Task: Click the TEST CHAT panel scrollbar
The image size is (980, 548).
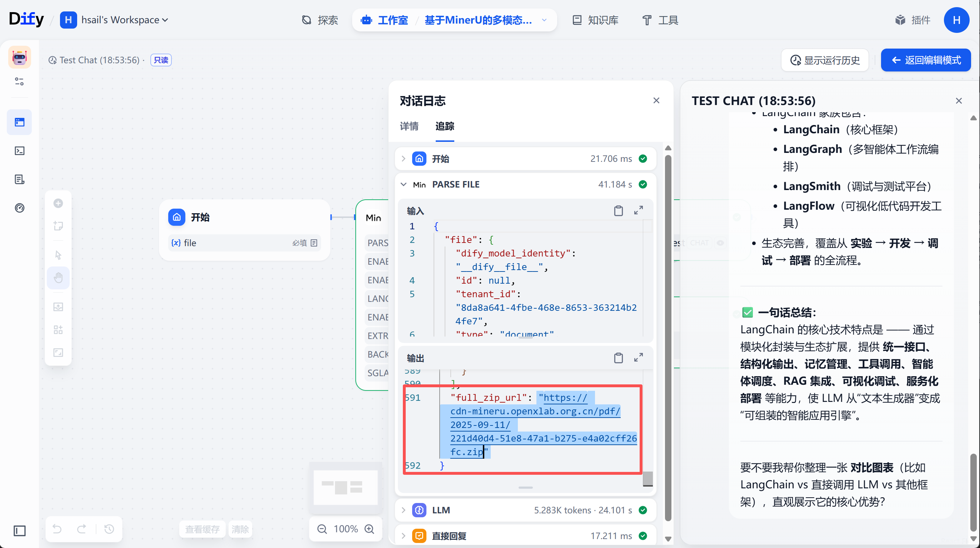Action: tap(973, 492)
